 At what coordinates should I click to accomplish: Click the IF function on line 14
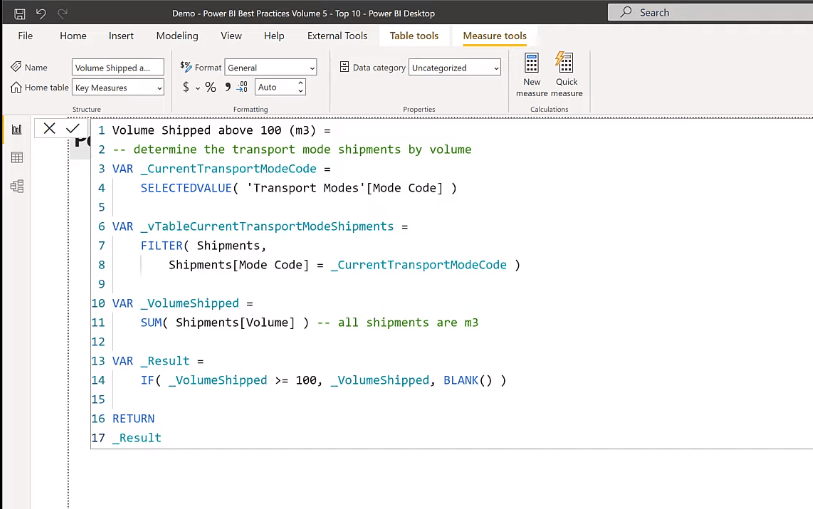point(147,380)
